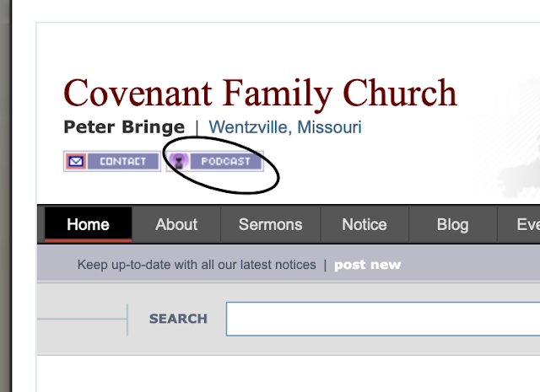Screen dimensions: 540x392
Task: Open the About menu item
Action: 176,224
